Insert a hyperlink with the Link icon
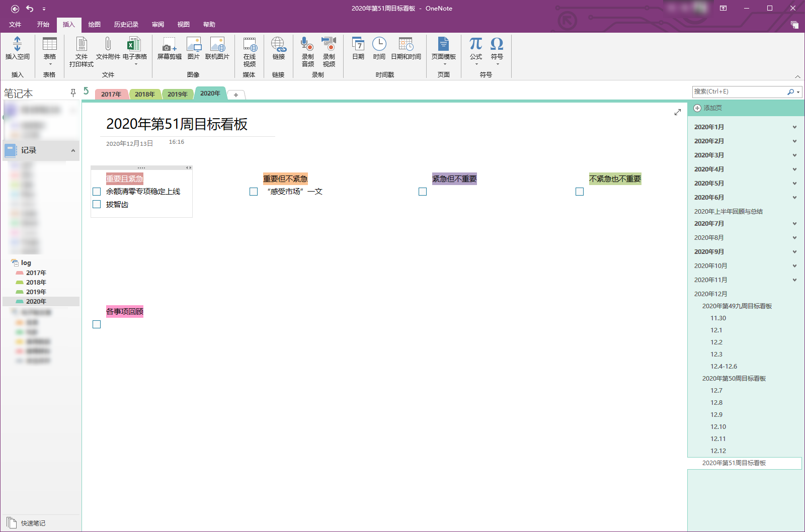 point(279,49)
